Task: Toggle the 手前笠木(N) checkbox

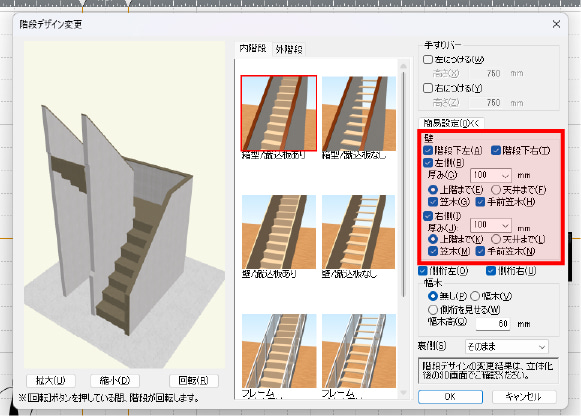Action: [480, 251]
